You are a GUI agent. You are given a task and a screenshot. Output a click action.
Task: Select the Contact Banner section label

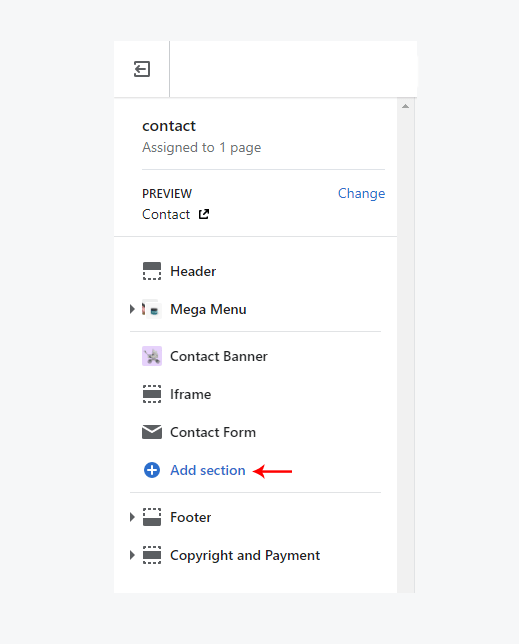(219, 356)
